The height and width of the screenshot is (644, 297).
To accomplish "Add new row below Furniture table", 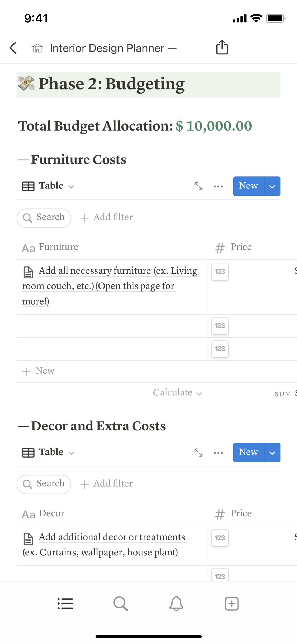I will [39, 371].
